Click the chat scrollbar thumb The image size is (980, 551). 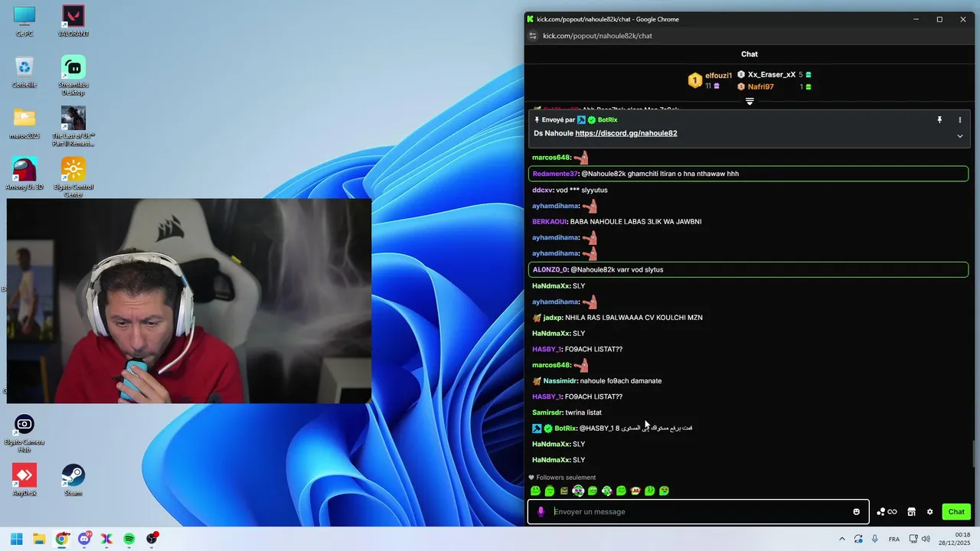975,454
